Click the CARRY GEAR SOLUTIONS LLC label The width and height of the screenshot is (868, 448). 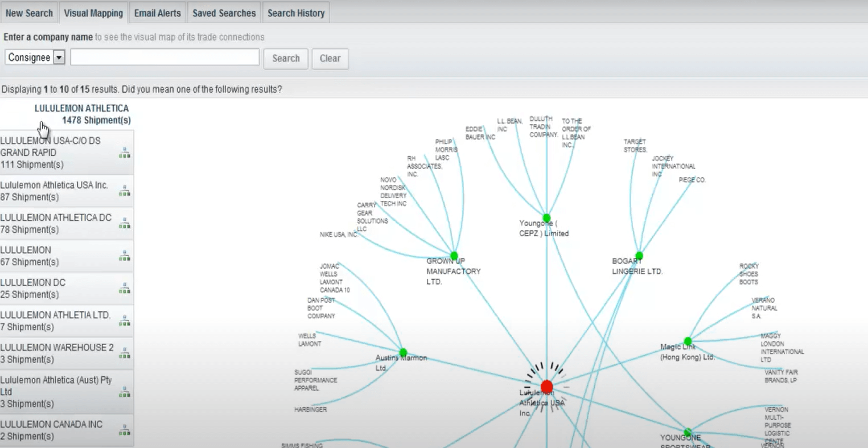coord(372,217)
